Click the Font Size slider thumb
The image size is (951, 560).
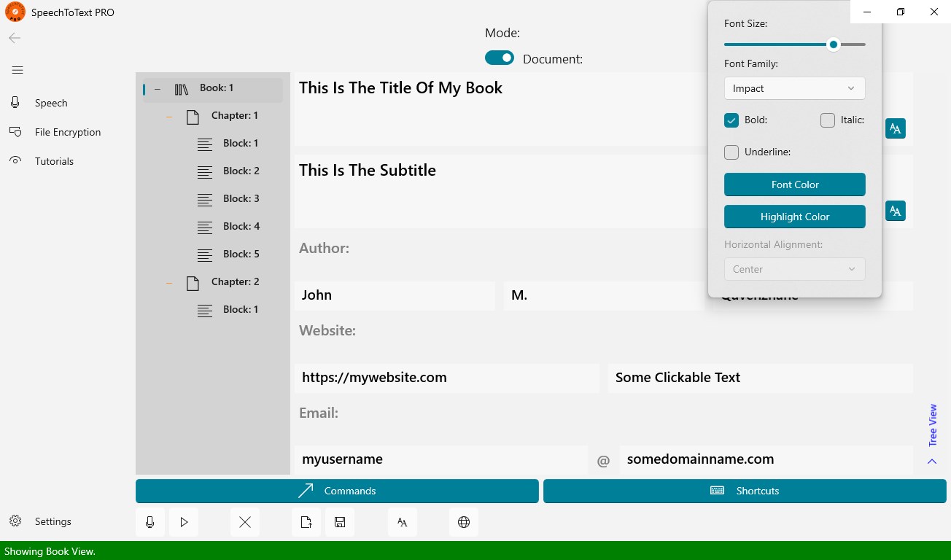pos(834,44)
